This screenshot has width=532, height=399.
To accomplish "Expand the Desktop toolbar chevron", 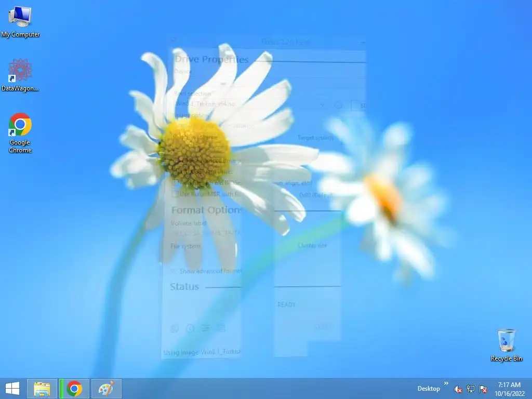I will (x=446, y=383).
